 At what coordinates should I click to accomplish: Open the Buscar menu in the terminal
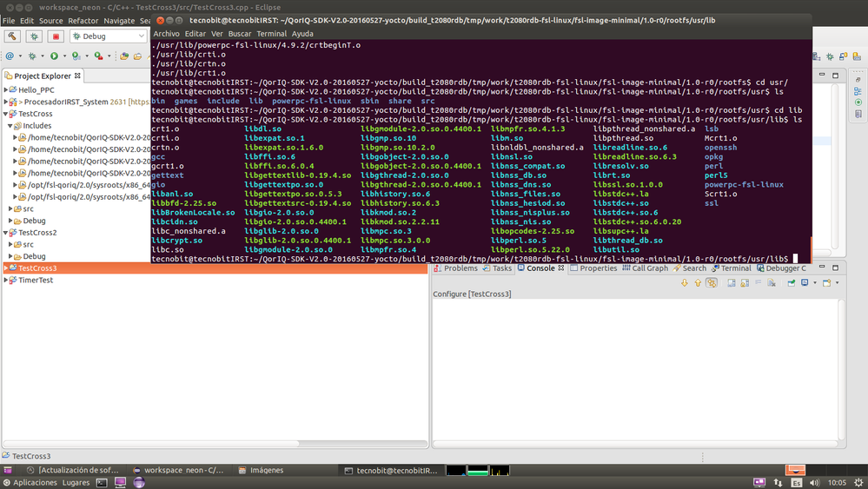(240, 34)
